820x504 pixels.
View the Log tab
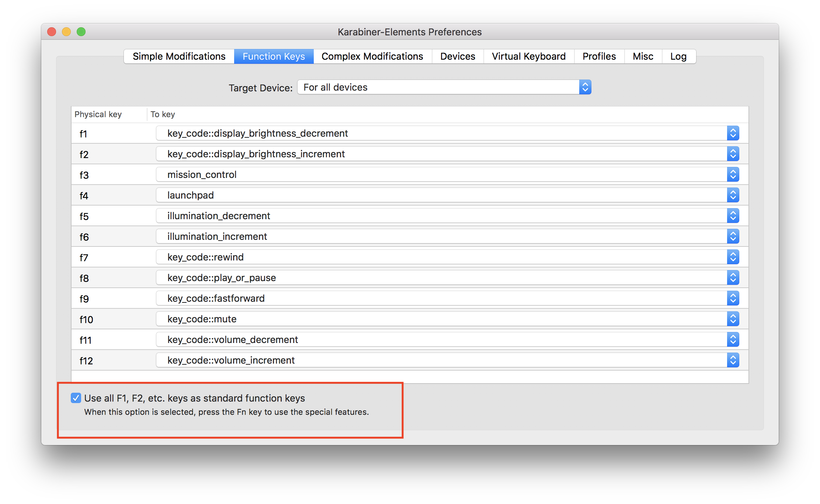coord(678,56)
